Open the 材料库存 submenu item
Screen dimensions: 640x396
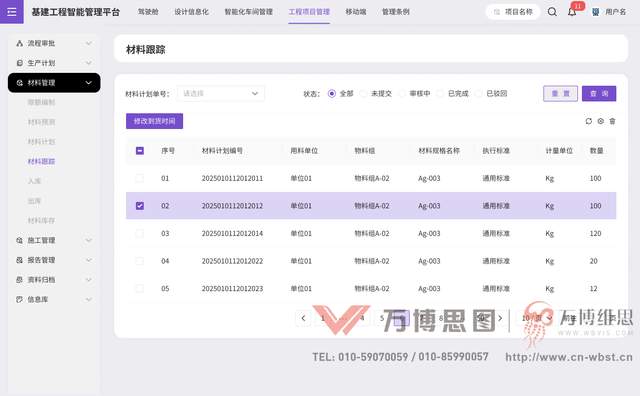(41, 220)
